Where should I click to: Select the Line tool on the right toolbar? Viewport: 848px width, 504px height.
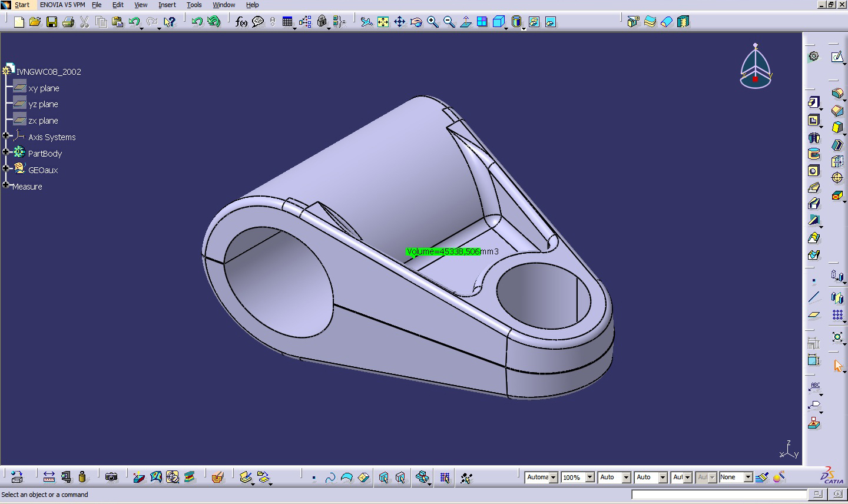[x=814, y=297]
